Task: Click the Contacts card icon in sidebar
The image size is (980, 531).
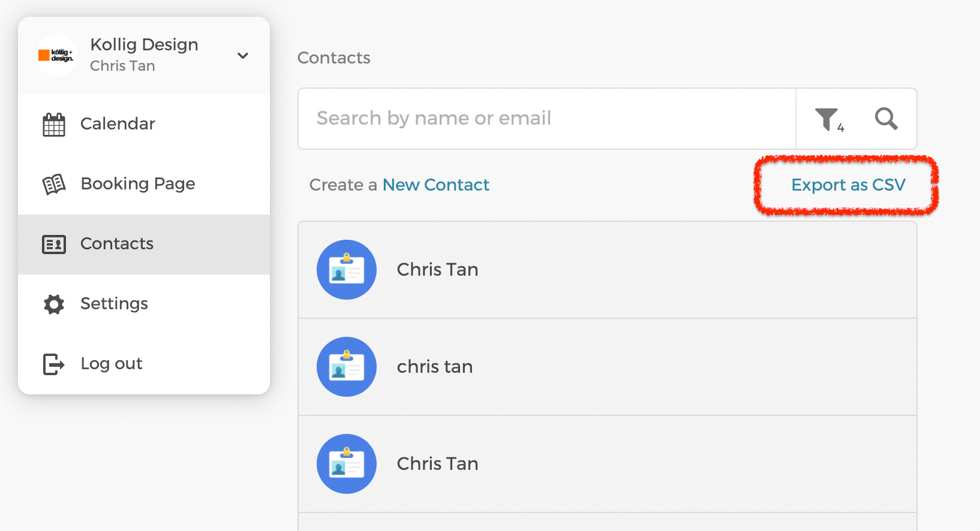Action: pos(54,244)
